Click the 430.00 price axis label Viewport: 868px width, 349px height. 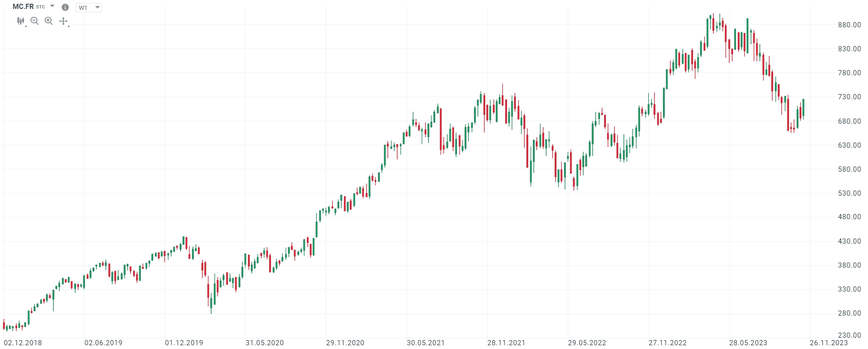point(849,241)
